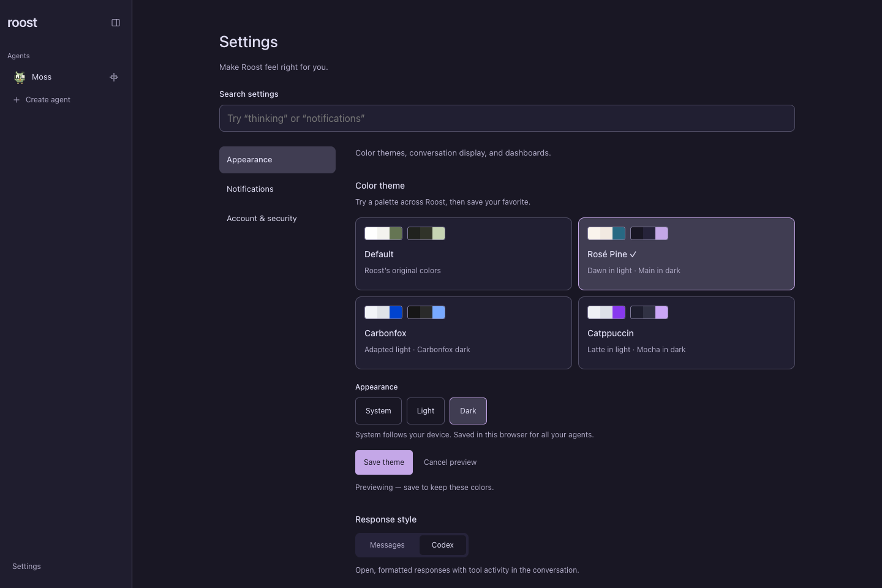Choose the Default theme by its name
Viewport: 882px width, 588px height.
379,254
